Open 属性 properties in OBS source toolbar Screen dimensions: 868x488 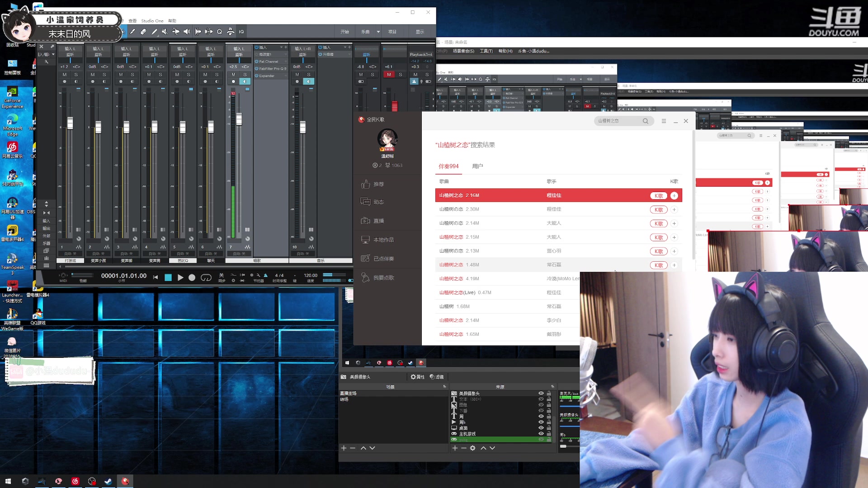click(417, 377)
